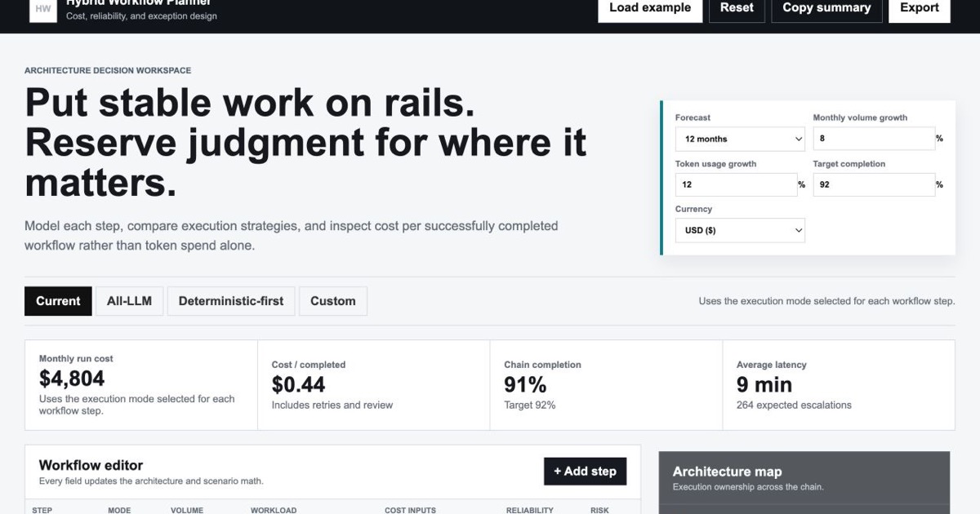
Task: Open the Currency USD ($) dropdown
Action: coord(740,230)
